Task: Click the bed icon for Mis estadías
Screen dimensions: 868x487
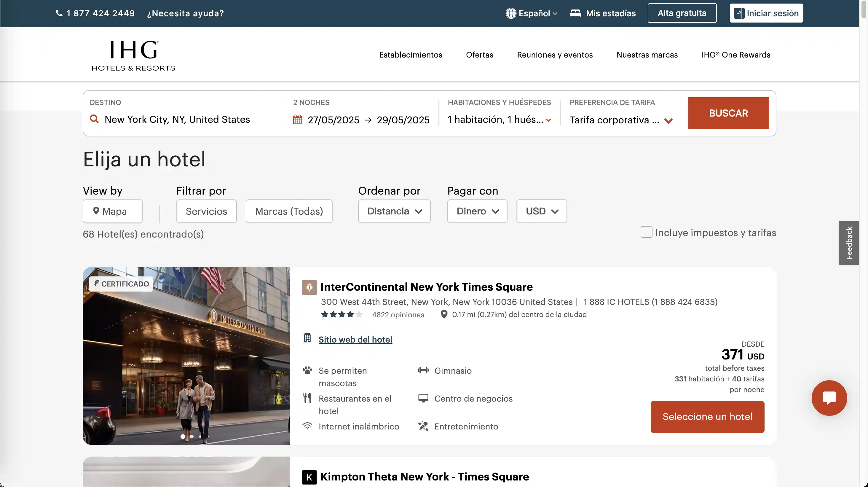Action: pos(575,13)
